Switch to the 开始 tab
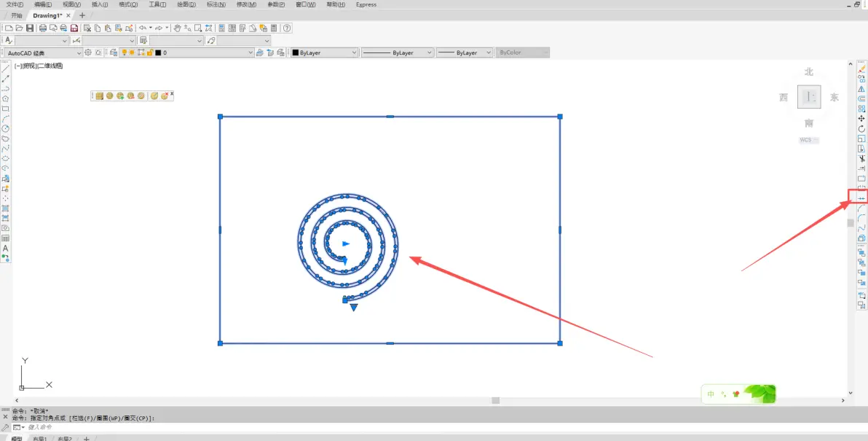Image resolution: width=868 pixels, height=441 pixels. [17, 15]
